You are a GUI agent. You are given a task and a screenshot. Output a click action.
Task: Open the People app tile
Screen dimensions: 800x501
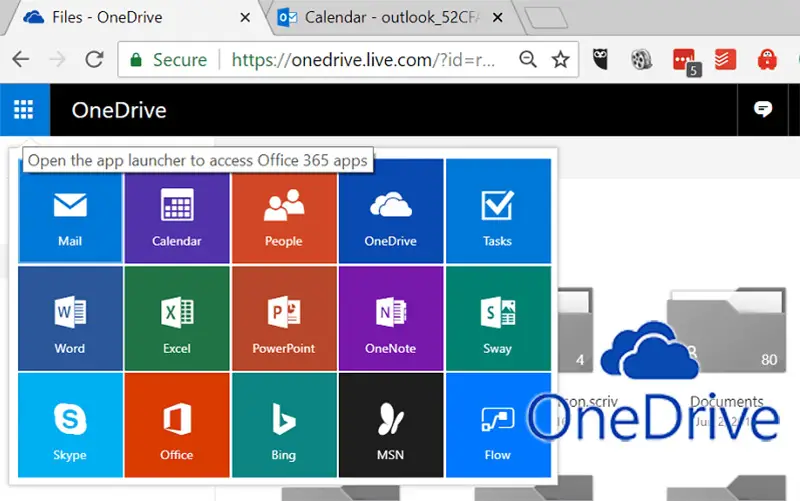point(284,211)
